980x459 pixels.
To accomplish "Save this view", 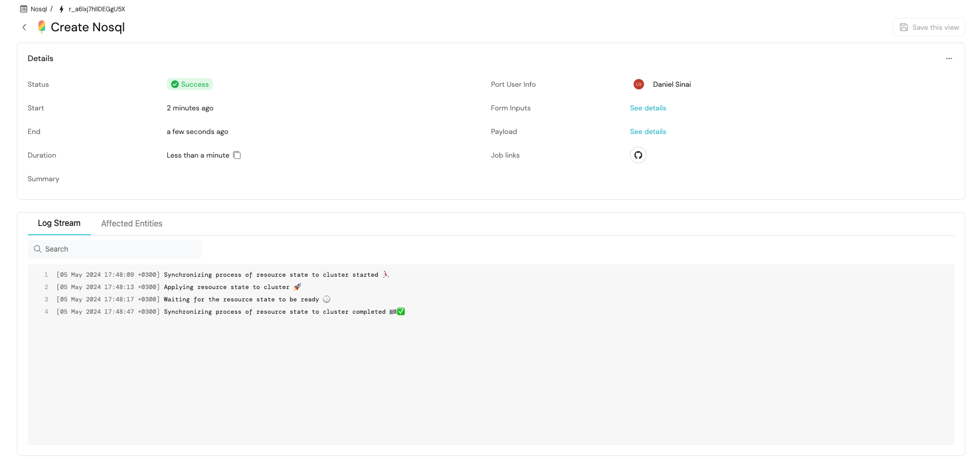I will [x=929, y=27].
